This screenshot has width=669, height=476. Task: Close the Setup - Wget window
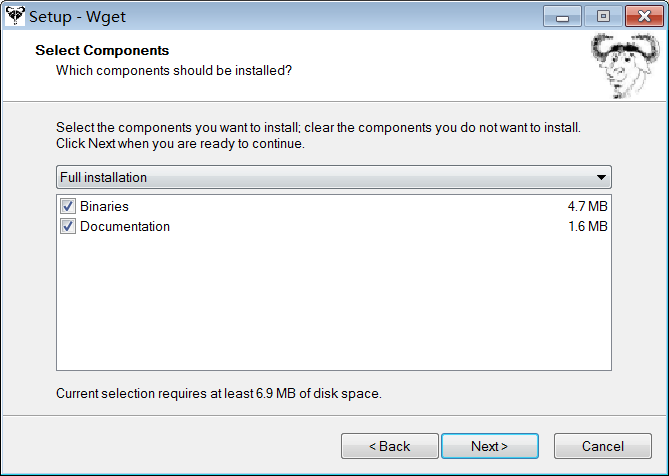click(644, 17)
